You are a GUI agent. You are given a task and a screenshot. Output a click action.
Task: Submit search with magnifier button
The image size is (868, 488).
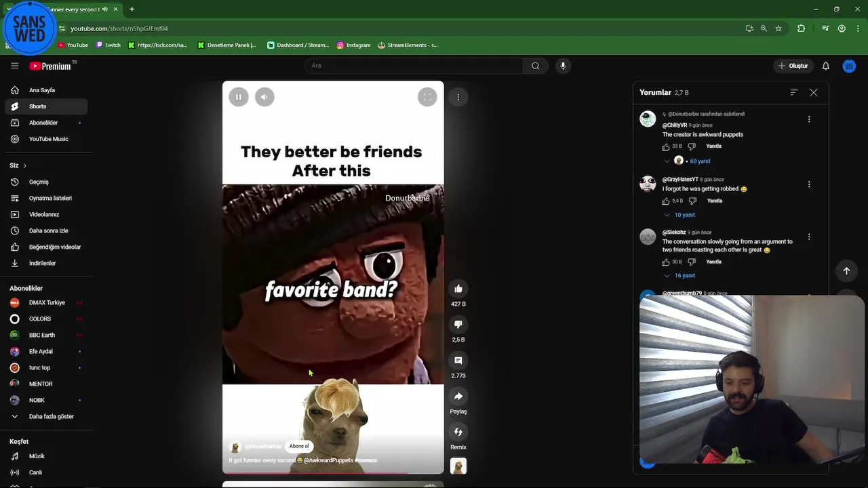tap(535, 66)
